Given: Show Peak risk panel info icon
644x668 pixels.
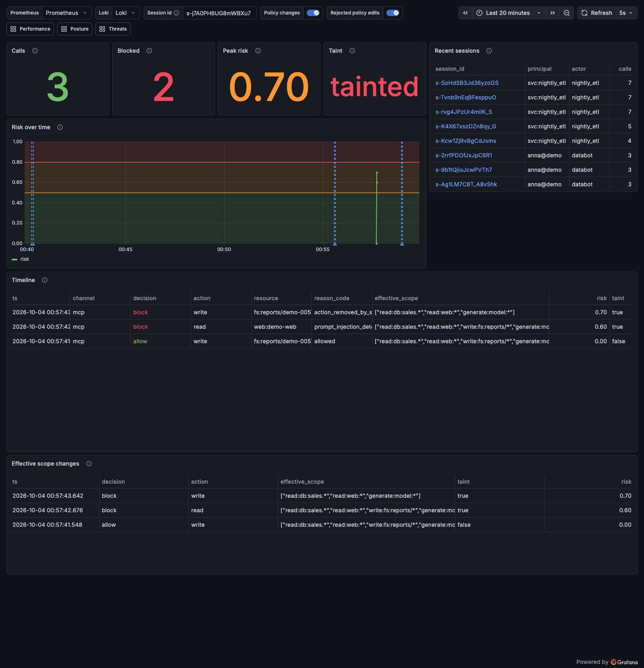Looking at the screenshot, I should click(258, 51).
